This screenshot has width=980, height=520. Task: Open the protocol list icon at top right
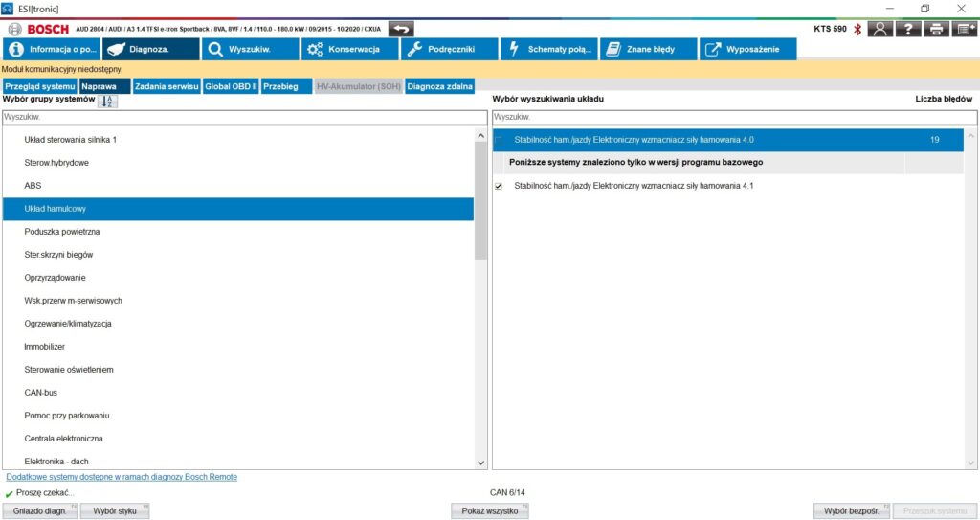tap(965, 29)
